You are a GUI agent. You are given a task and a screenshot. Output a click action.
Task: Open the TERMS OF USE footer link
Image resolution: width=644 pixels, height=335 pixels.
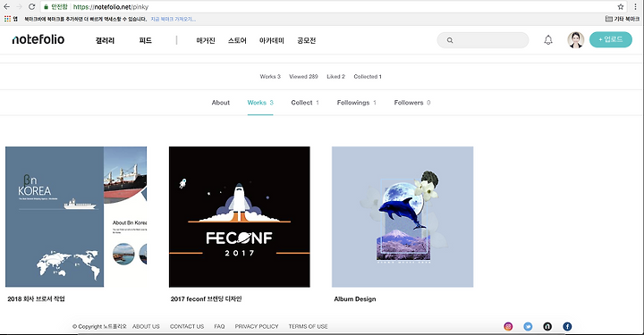[308, 326]
